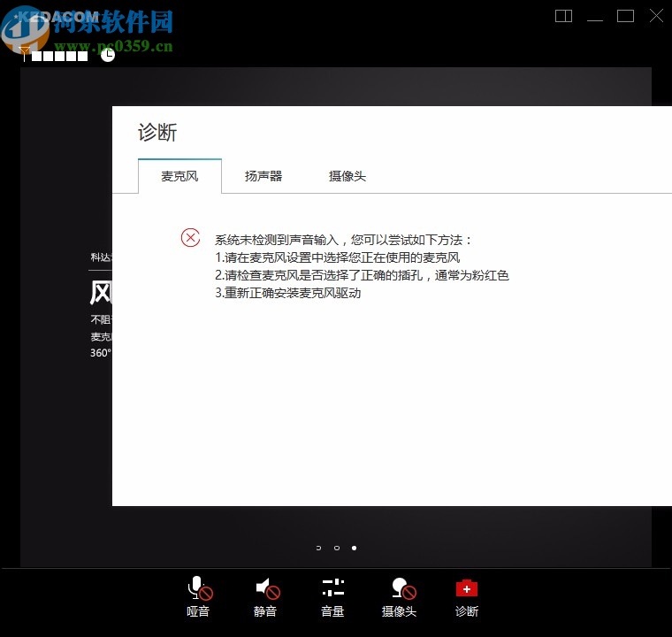Click line 3.重新正确安装麦克风驱动
The image size is (672, 637).
(288, 293)
